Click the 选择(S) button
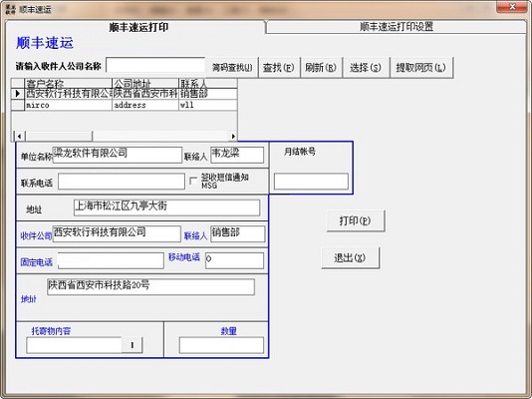This screenshot has width=532, height=399. [366, 68]
